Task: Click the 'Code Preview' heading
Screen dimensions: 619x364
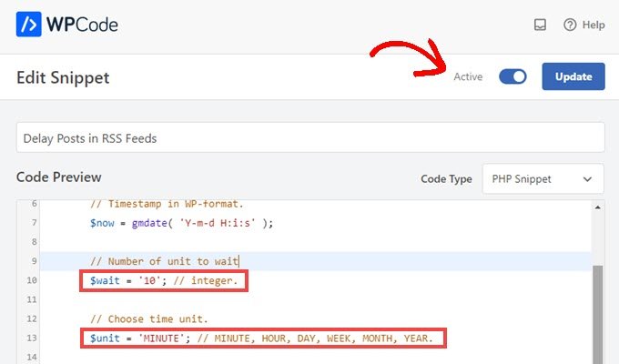Action: (x=59, y=177)
